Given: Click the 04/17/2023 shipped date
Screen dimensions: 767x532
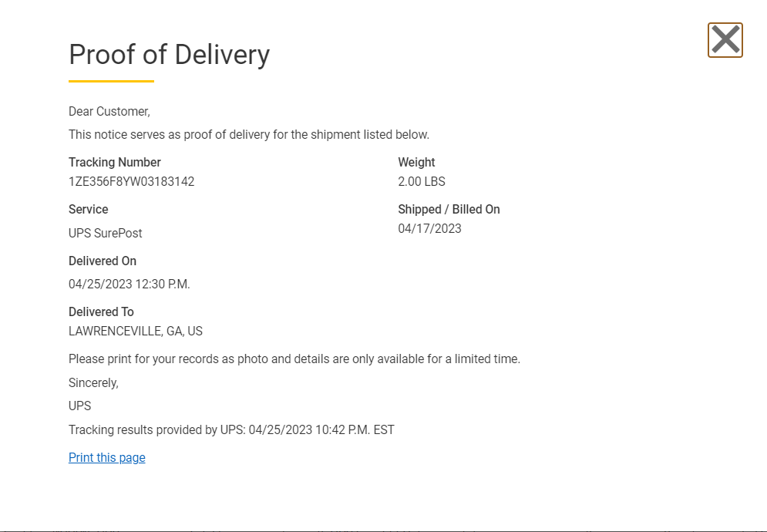Looking at the screenshot, I should point(429,228).
